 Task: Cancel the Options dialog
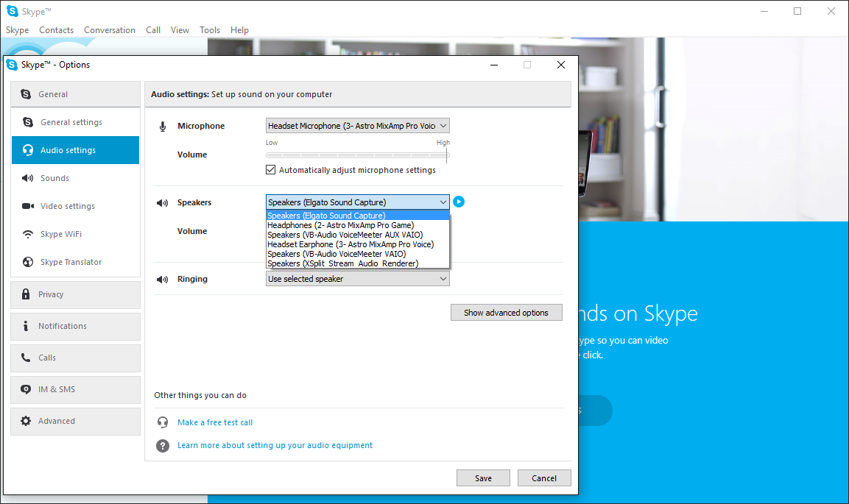tap(544, 478)
